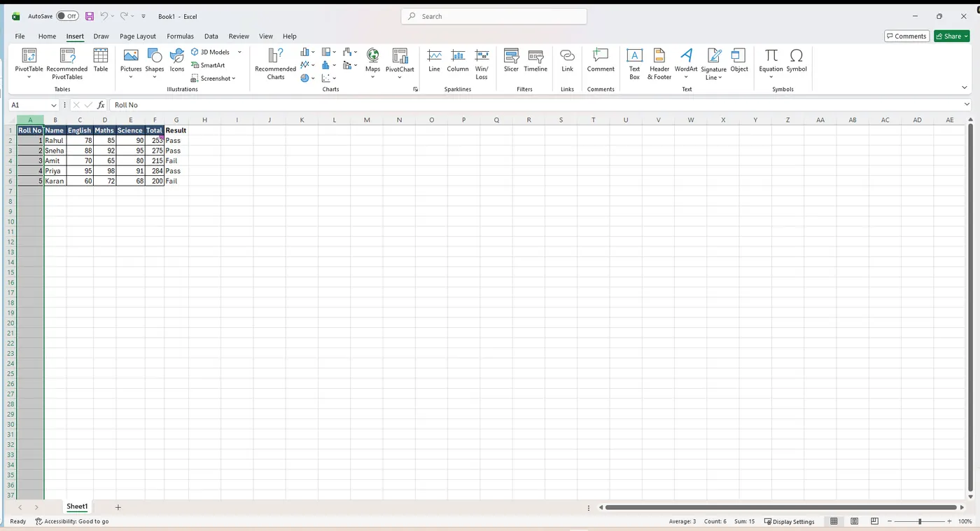Screen dimensions: 980x531
Task: Click the horizontal scrollbar
Action: pyautogui.click(x=780, y=507)
